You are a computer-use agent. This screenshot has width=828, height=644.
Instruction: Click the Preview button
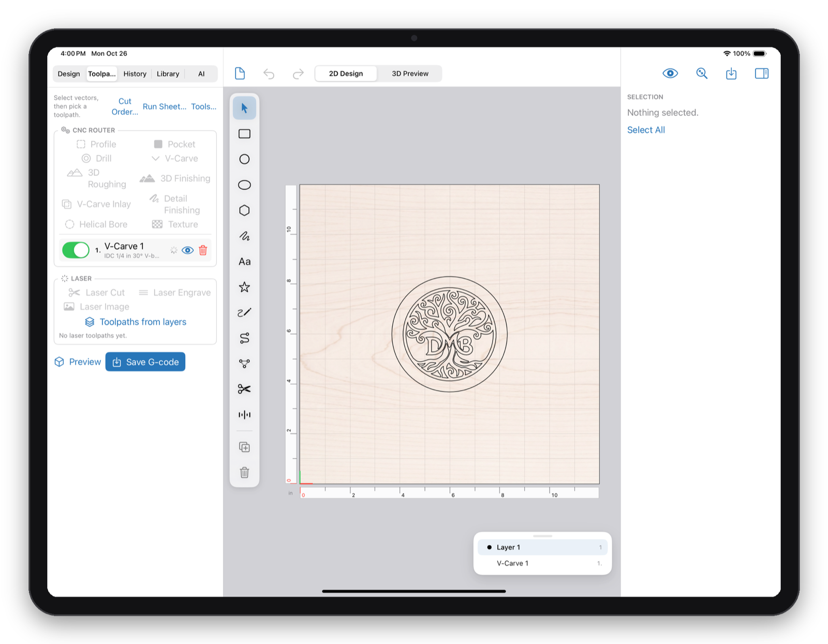pos(78,362)
